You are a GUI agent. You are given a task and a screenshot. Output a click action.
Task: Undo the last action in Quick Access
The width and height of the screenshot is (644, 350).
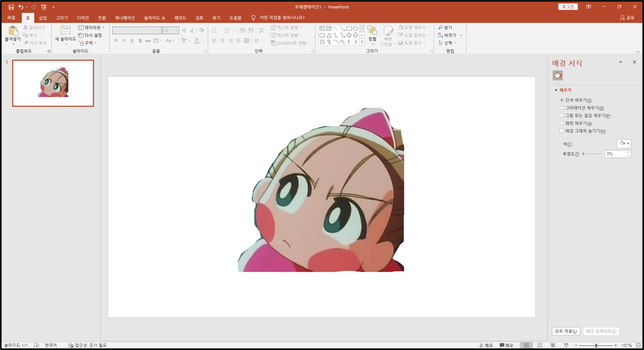click(x=21, y=7)
